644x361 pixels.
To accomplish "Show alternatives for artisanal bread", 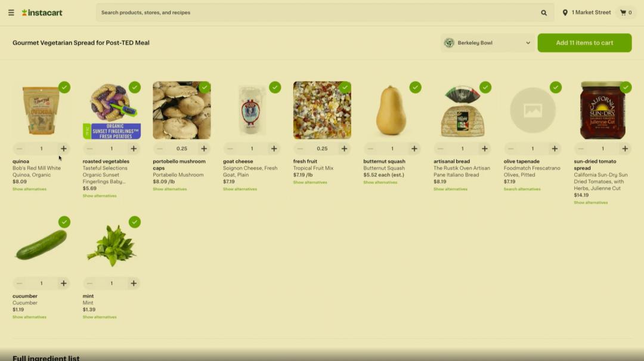I will pos(451,189).
